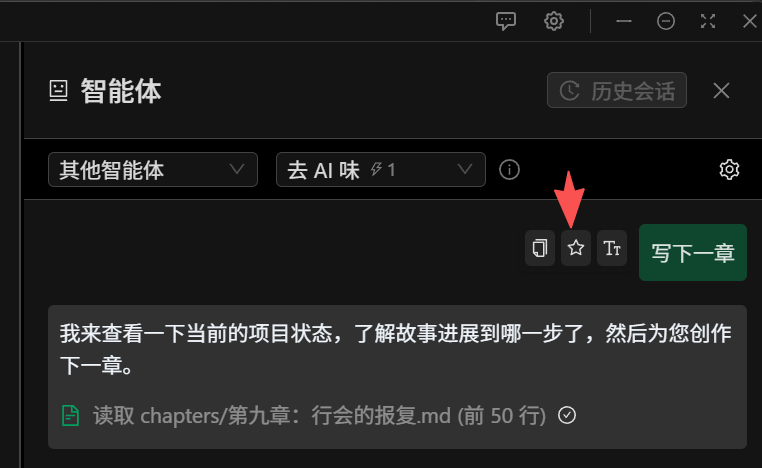Viewport: 762px width, 468px height.
Task: Click the 智能体 robot icon
Action: click(x=58, y=91)
